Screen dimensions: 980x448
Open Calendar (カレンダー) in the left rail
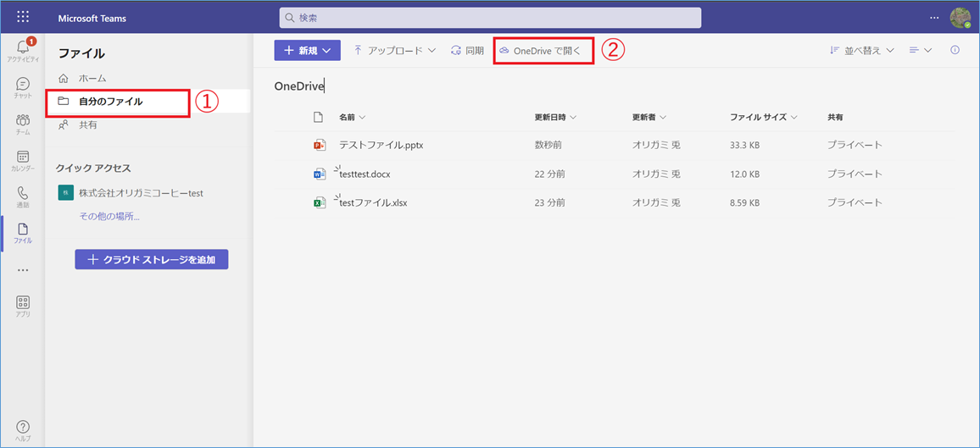(23, 160)
